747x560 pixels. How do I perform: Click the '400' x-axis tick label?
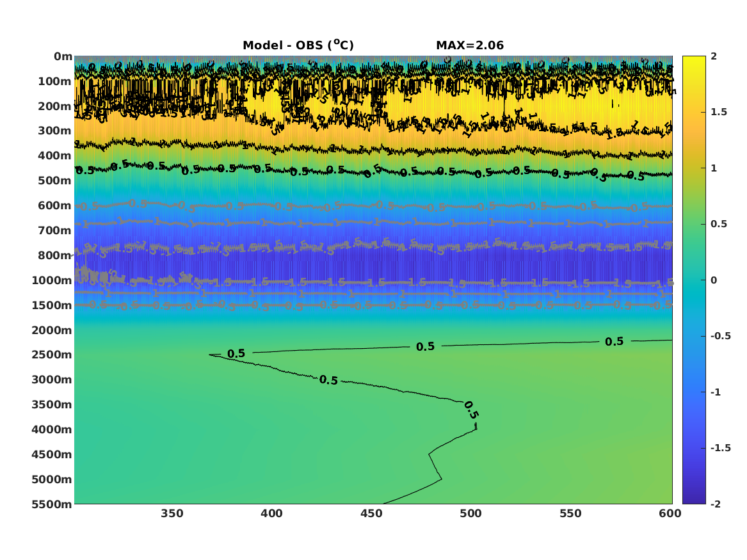click(x=271, y=513)
